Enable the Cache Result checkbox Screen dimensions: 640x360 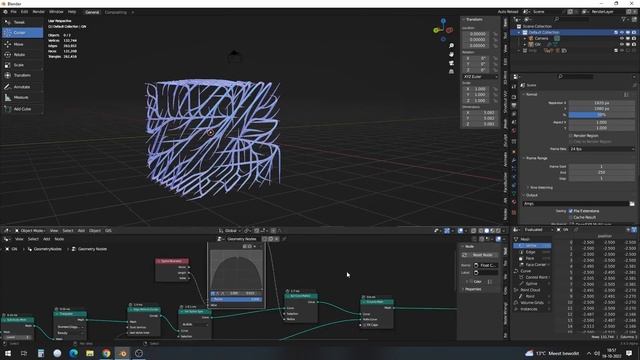[x=571, y=217]
